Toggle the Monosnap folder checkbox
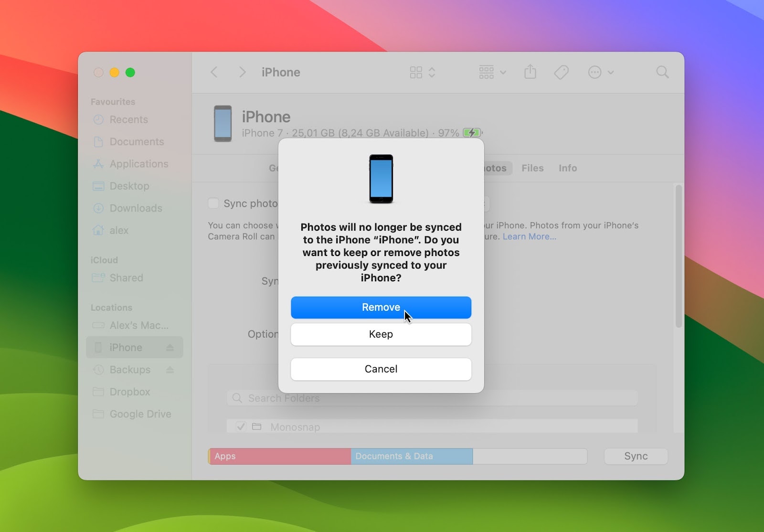Viewport: 764px width, 532px height. tap(241, 426)
